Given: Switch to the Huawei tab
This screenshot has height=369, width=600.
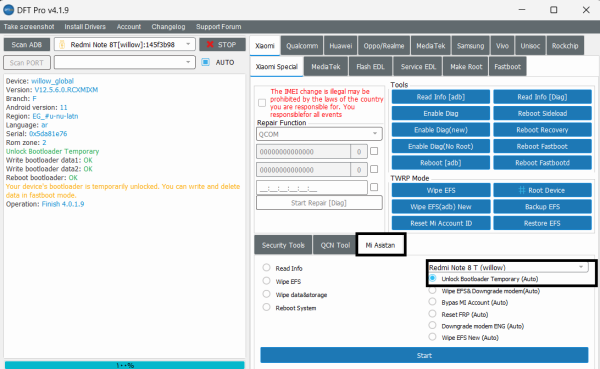Looking at the screenshot, I should point(341,46).
